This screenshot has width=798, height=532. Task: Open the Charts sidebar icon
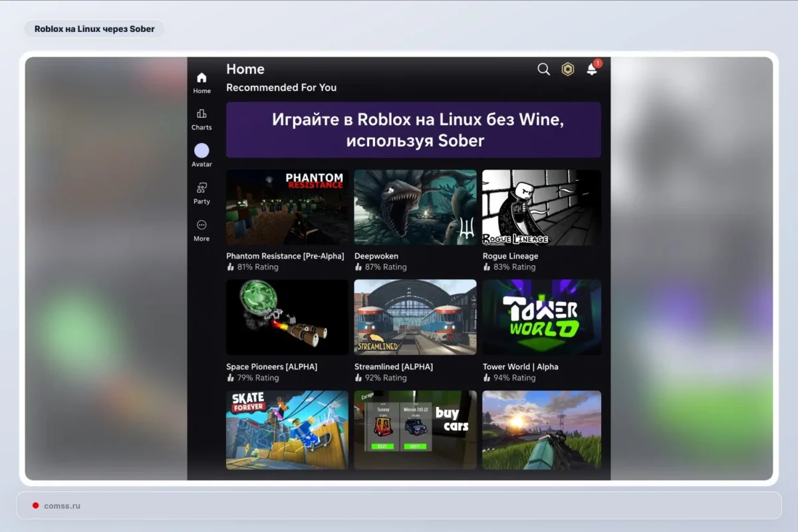click(x=201, y=114)
